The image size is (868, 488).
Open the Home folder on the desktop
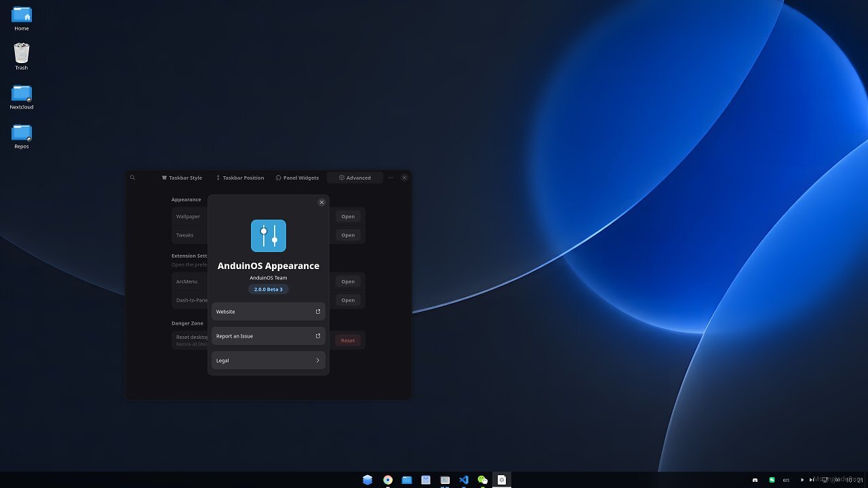tap(22, 18)
